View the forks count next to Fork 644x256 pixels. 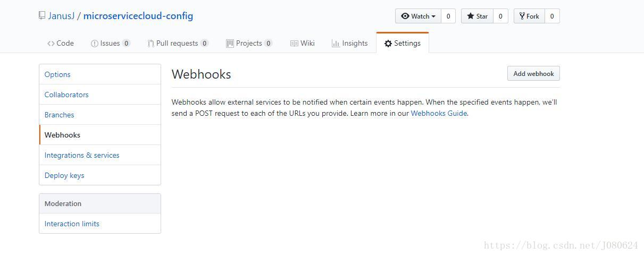[x=552, y=16]
